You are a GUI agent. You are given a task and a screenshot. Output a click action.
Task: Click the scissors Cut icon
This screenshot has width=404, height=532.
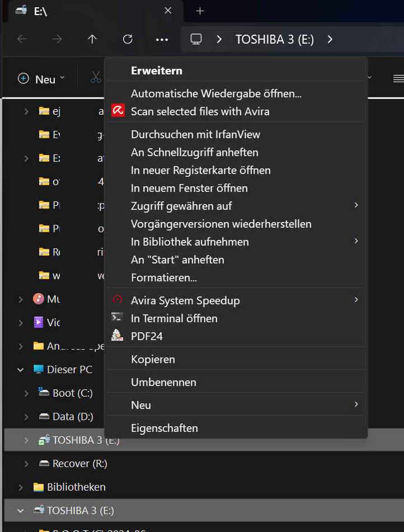pyautogui.click(x=96, y=78)
